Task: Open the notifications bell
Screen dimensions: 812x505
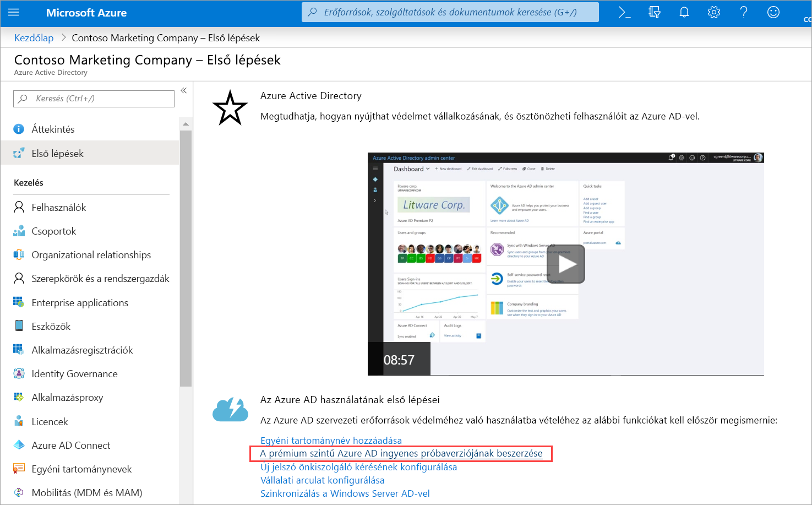Action: 684,12
